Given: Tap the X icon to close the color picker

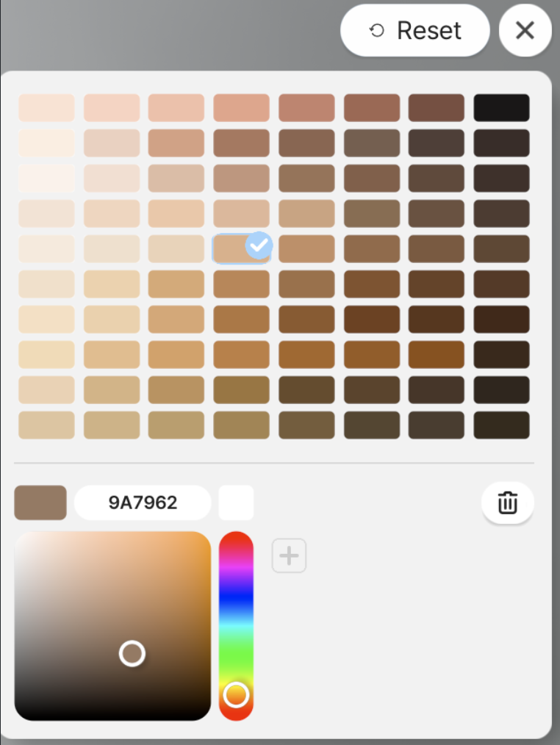Looking at the screenshot, I should tap(525, 31).
